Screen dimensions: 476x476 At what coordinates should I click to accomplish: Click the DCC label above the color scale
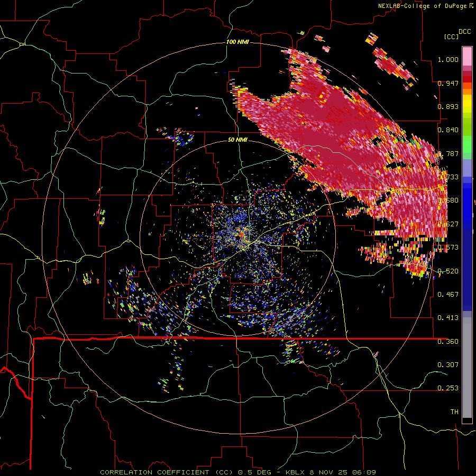click(464, 32)
